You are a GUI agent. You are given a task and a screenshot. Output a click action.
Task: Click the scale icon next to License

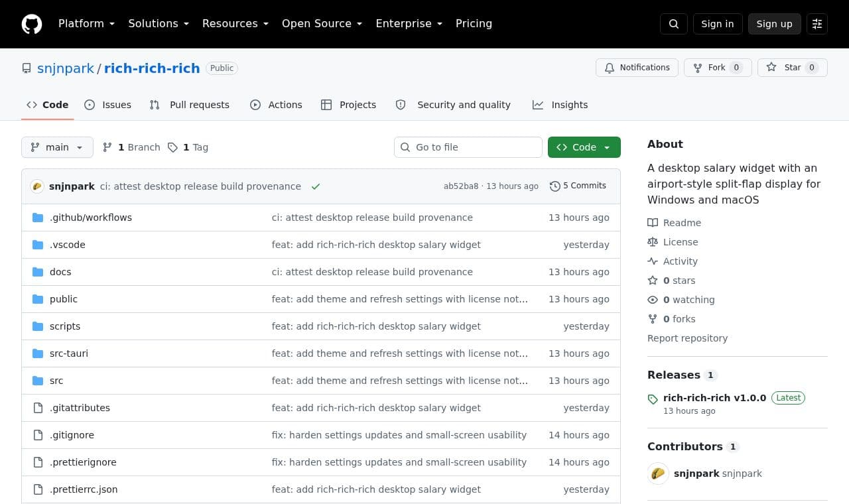pyautogui.click(x=653, y=242)
